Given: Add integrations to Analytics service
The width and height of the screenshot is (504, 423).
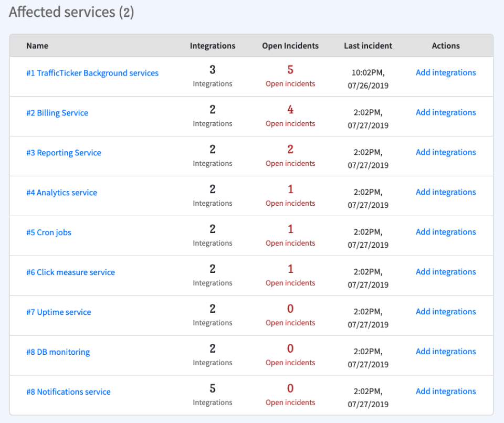Looking at the screenshot, I should pyautogui.click(x=446, y=193).
